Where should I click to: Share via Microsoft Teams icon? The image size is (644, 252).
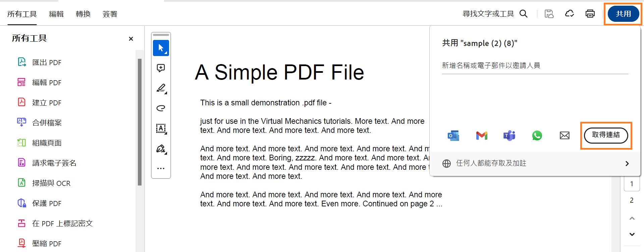pyautogui.click(x=509, y=136)
